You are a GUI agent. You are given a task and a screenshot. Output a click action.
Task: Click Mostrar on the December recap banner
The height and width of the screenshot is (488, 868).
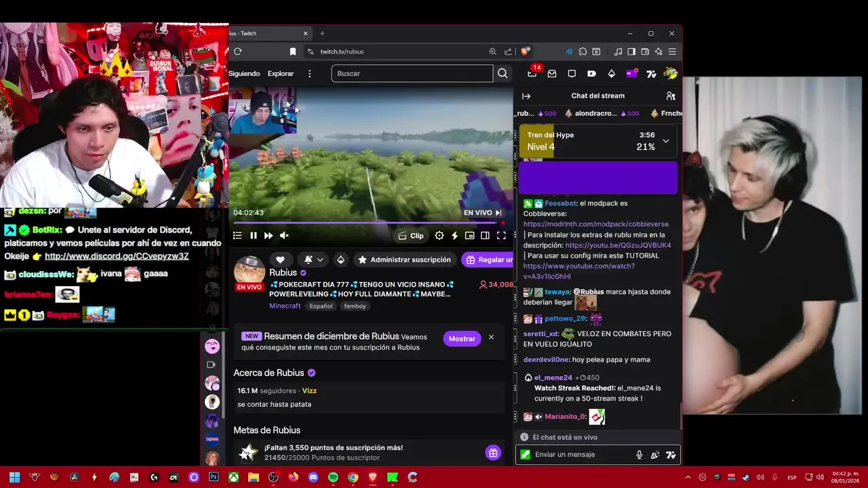pyautogui.click(x=462, y=338)
